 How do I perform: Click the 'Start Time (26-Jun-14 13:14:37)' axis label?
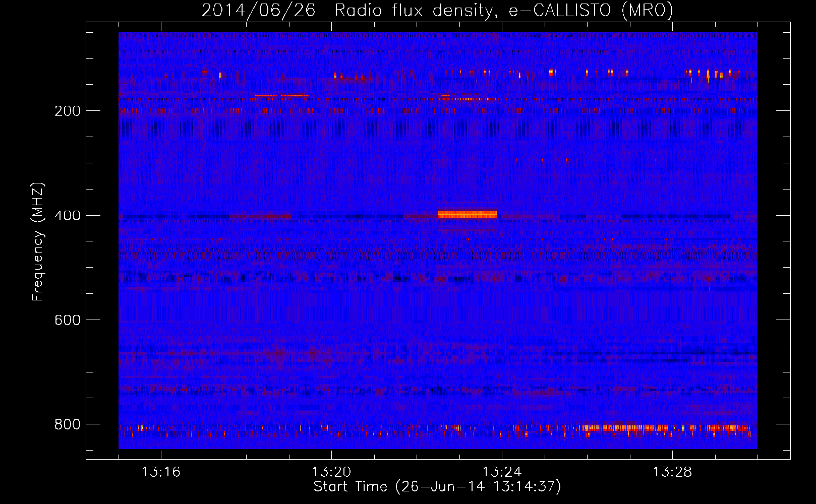437,487
